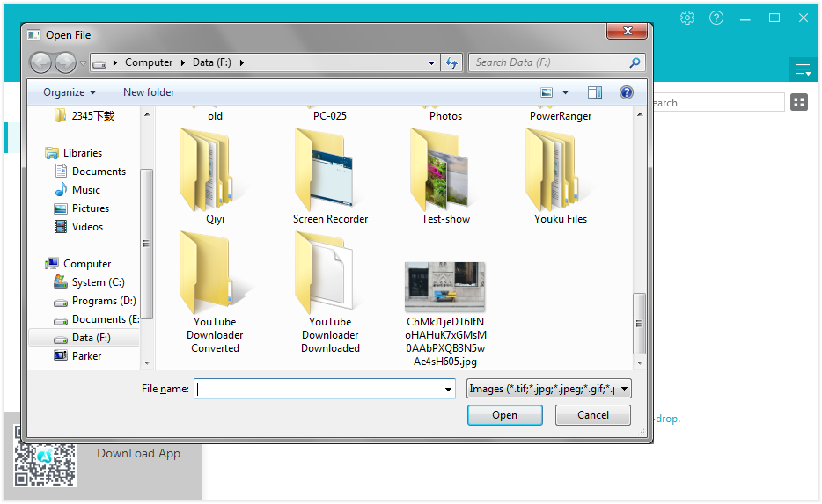Open the Parker location

(x=77, y=356)
